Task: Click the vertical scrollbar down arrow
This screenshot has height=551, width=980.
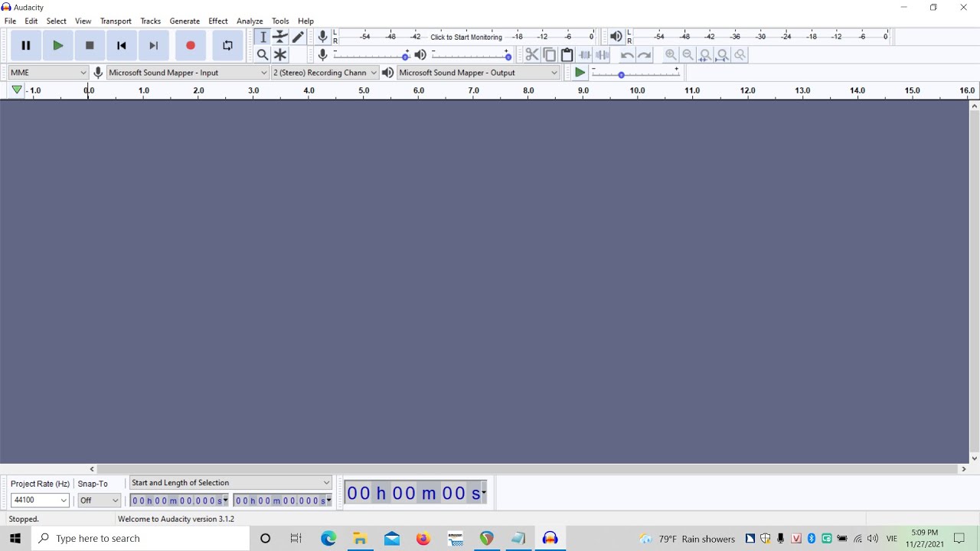Action: [975, 458]
